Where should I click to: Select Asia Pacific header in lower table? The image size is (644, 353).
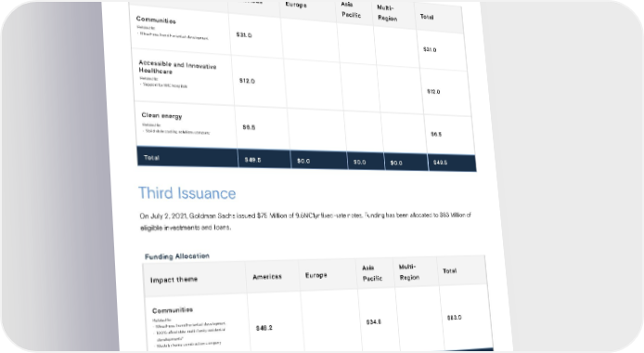click(x=372, y=273)
